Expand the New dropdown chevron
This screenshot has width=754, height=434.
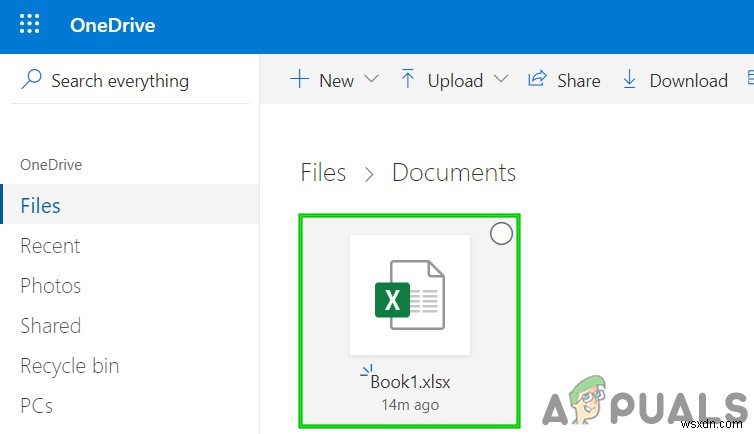point(371,79)
